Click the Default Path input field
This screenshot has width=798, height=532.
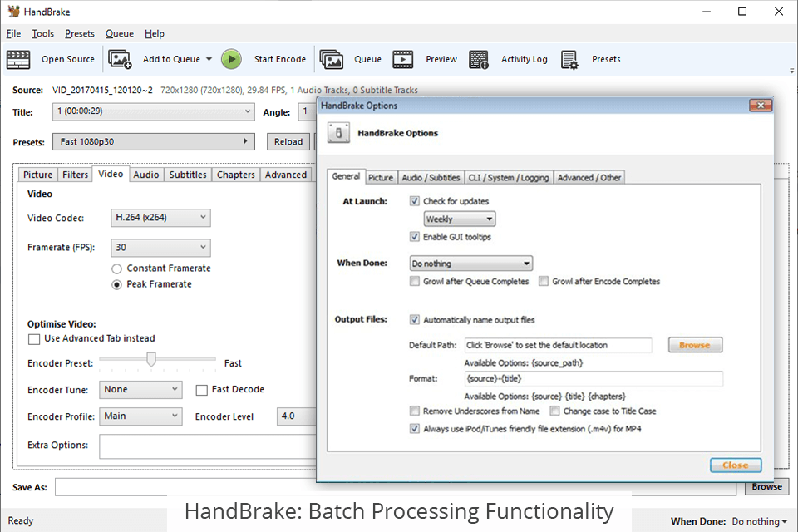[x=559, y=345]
